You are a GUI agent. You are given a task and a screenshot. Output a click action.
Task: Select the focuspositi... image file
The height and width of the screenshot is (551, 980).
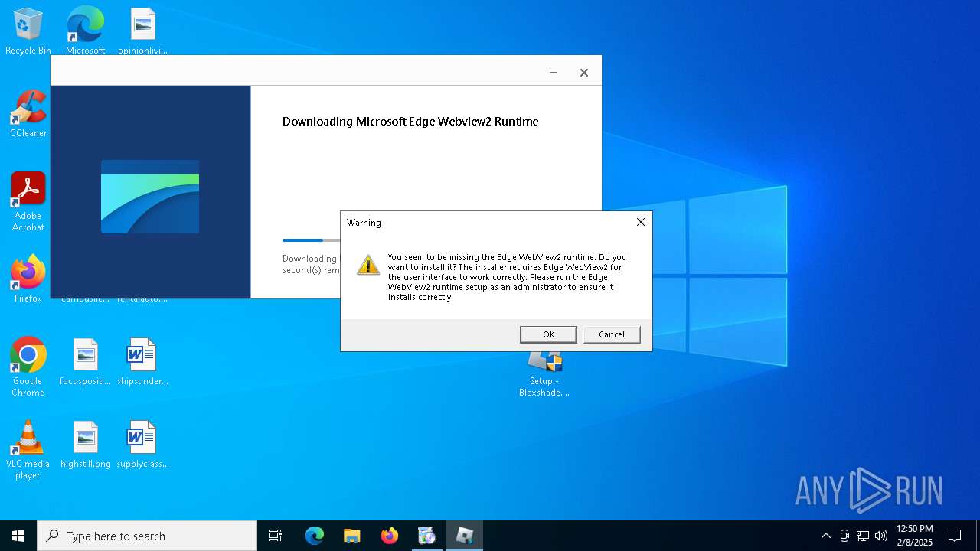86,362
